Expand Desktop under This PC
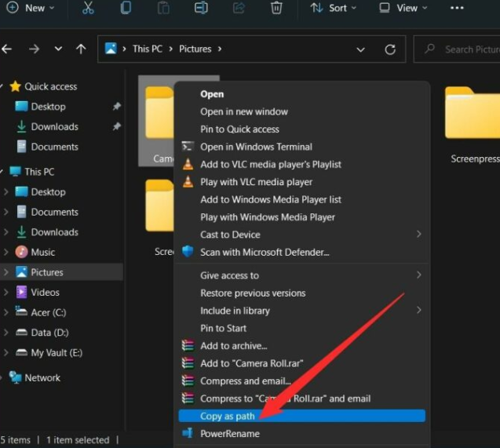500x448 pixels. tap(5, 191)
